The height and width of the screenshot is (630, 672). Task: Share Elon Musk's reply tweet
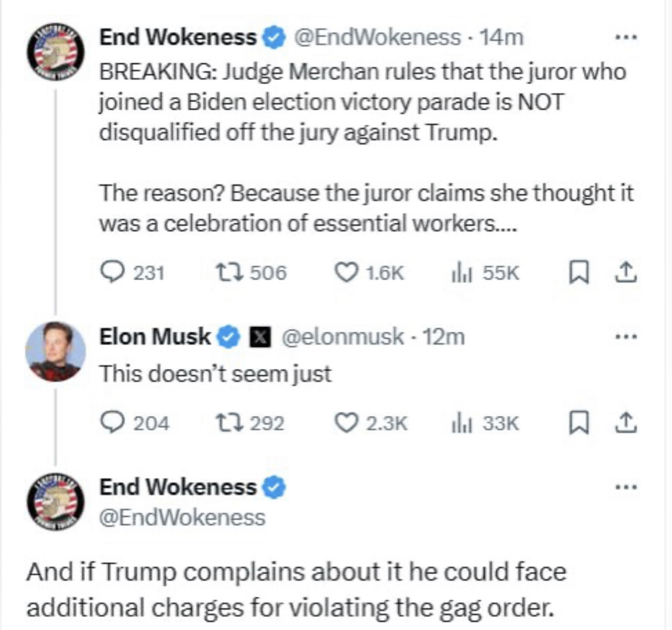626,424
